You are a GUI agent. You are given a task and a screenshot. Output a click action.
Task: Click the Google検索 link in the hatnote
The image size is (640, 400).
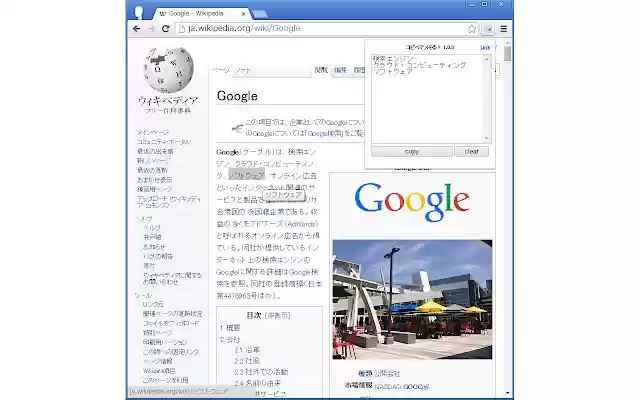(325, 133)
